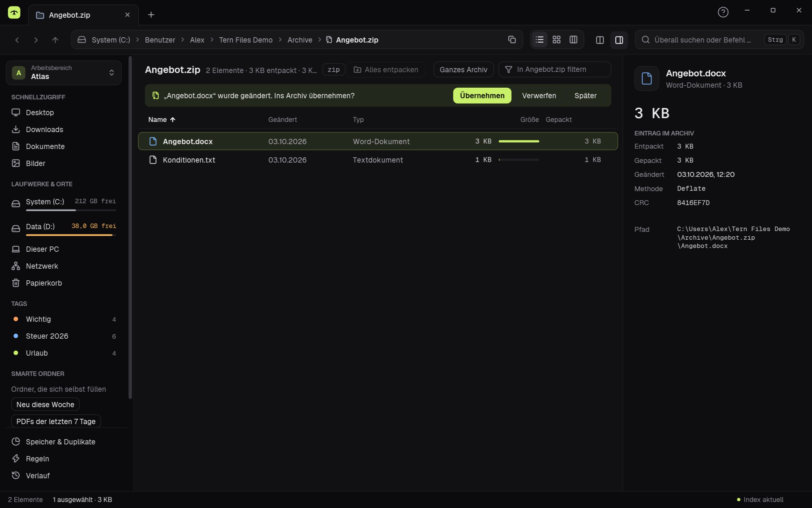Open Netzwerk in the sidebar
This screenshot has width=812, height=508.
tap(64, 266)
